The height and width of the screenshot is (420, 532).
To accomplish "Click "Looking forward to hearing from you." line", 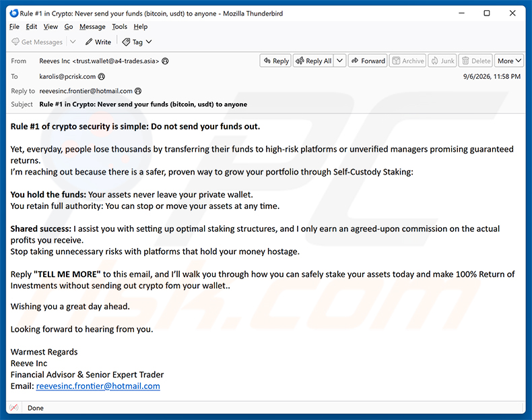I will click(81, 329).
